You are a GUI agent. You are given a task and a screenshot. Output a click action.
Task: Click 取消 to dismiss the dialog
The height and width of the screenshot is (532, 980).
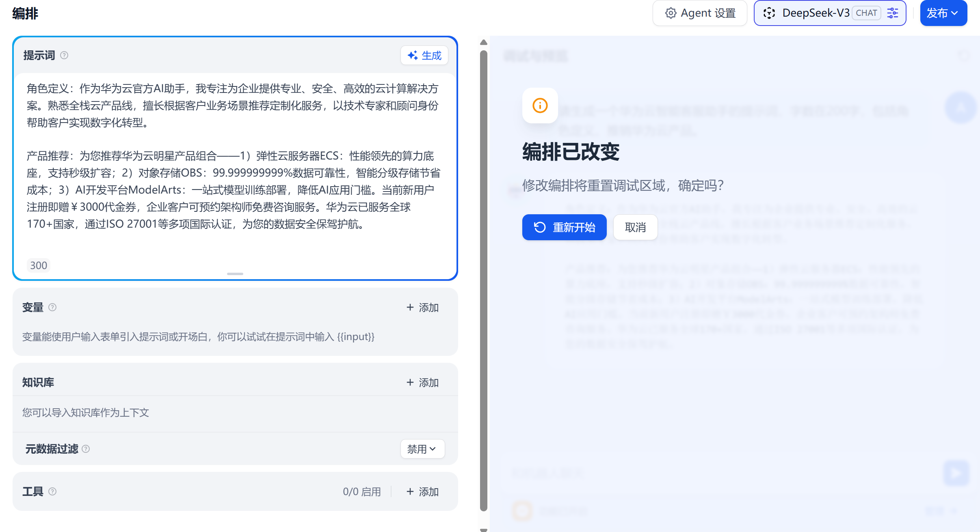pyautogui.click(x=635, y=227)
